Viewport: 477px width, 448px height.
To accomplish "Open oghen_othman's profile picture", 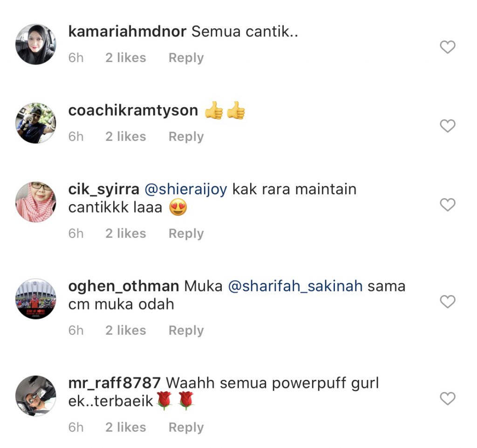I will [x=36, y=299].
